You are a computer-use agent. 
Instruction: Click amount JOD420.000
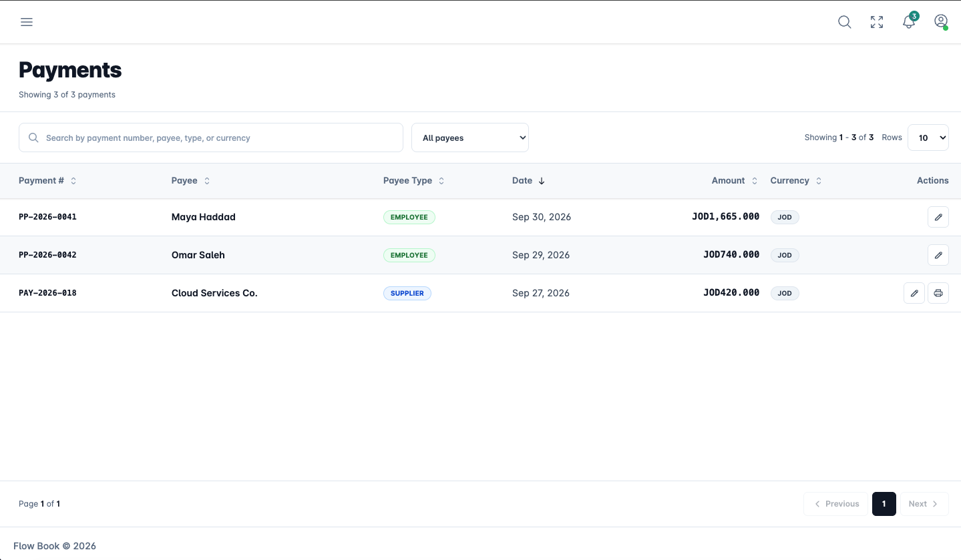(x=731, y=293)
